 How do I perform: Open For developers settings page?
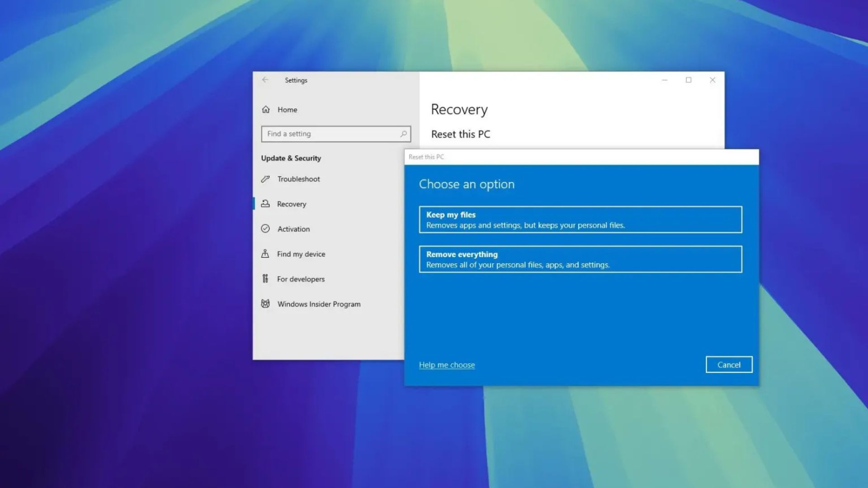point(300,279)
